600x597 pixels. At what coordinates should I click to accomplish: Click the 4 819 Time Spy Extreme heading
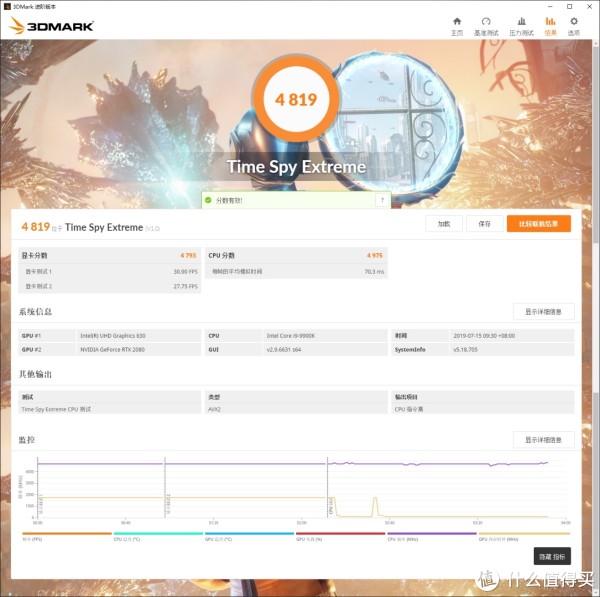click(x=90, y=227)
